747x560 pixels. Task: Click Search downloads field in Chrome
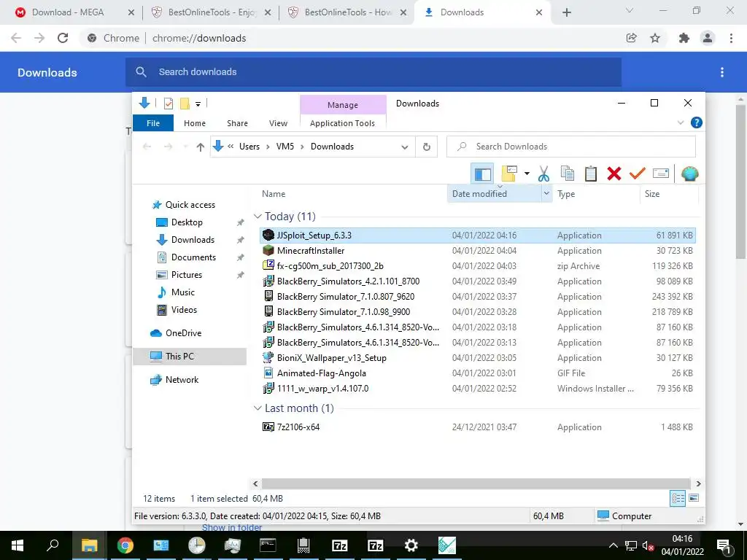pos(373,72)
